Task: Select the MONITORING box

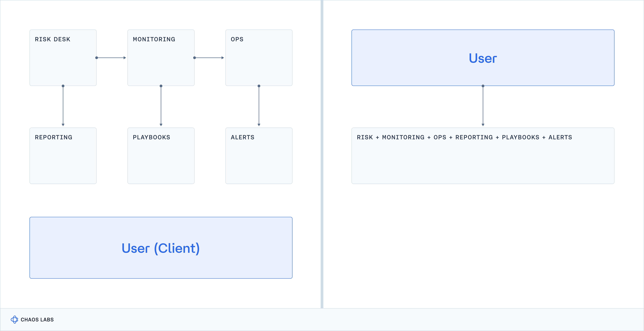Action: (161, 58)
